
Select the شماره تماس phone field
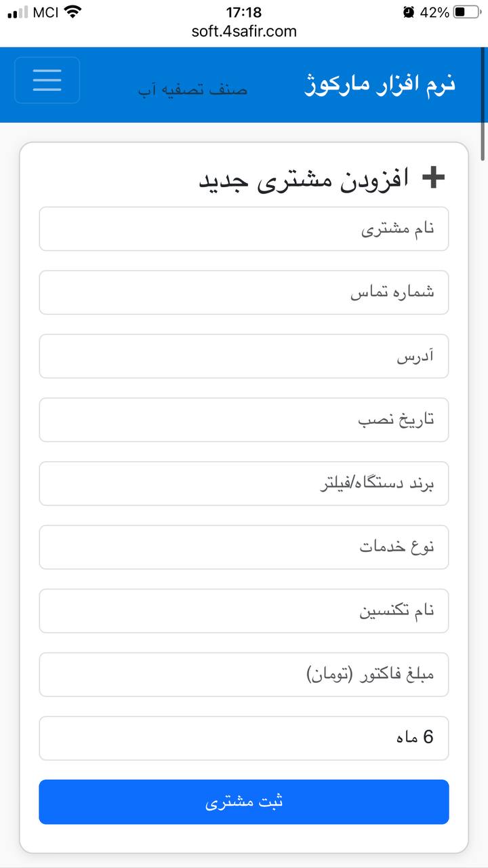244,293
